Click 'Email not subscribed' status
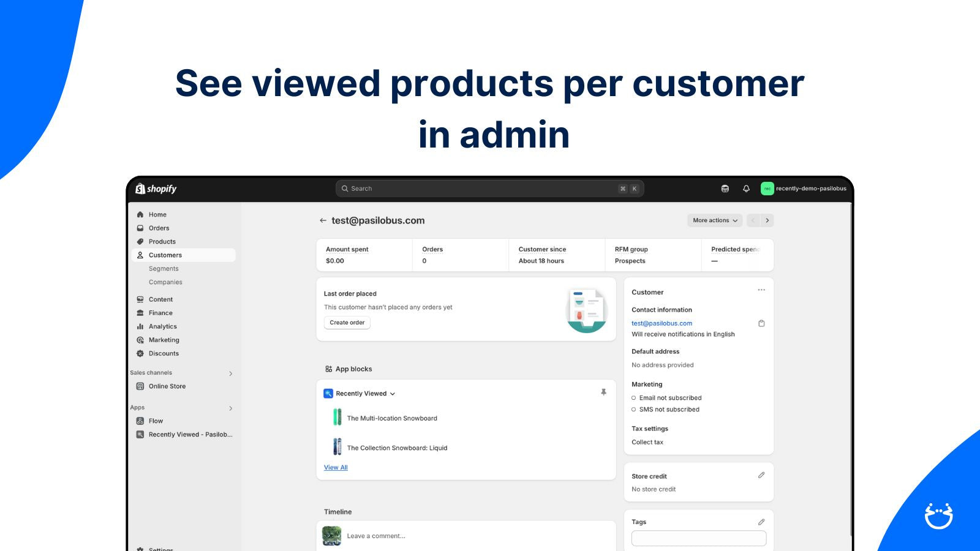The height and width of the screenshot is (551, 980). click(670, 398)
